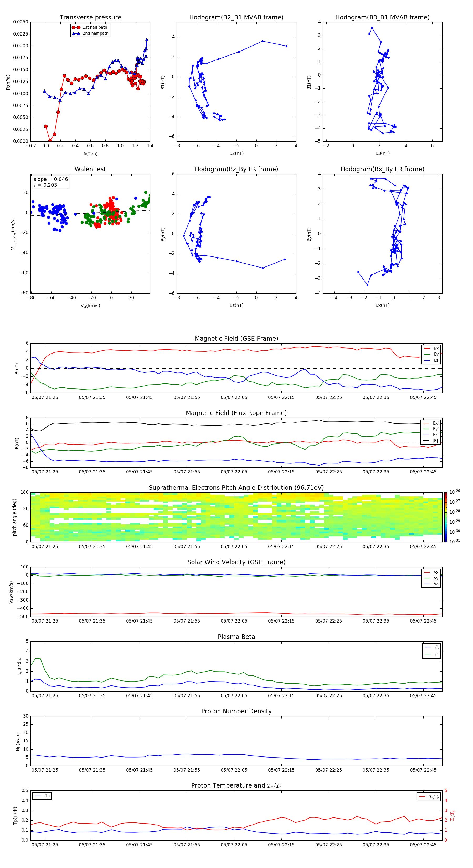Click 'Suprathermal Electrons Pitch Angle Distribution' title
Screen dimensions: 473x868
coord(236,488)
